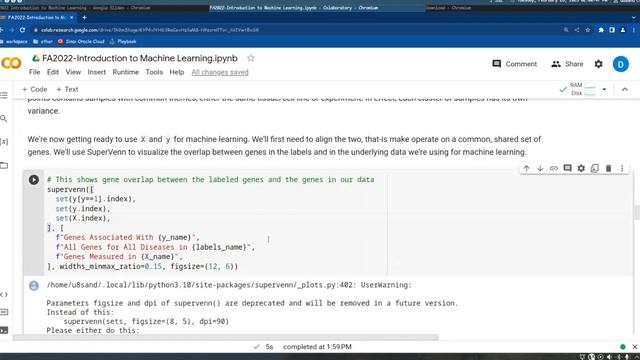Add a new Text cell
640x360 pixels.
[67, 89]
